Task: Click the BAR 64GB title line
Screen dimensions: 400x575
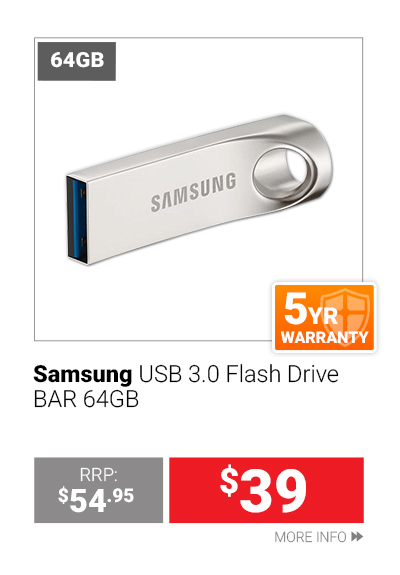Action: click(86, 399)
